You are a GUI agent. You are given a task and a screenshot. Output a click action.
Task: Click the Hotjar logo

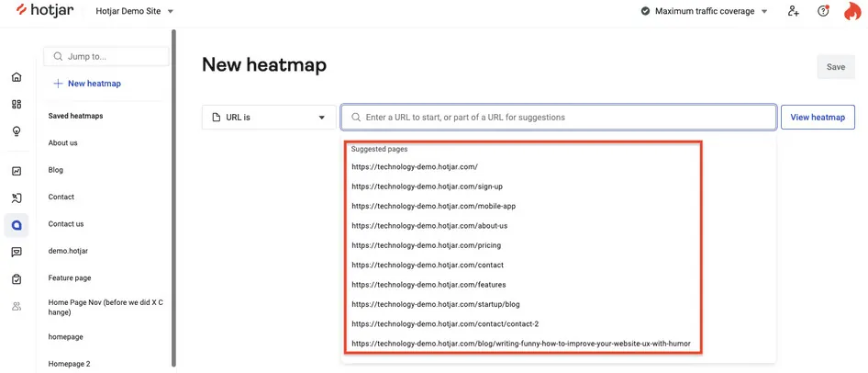coord(45,10)
